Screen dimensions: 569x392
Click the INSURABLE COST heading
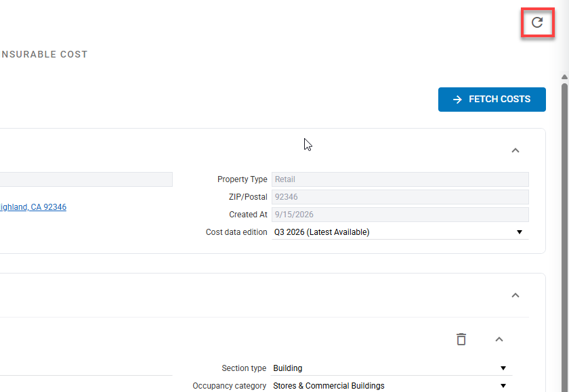click(44, 54)
